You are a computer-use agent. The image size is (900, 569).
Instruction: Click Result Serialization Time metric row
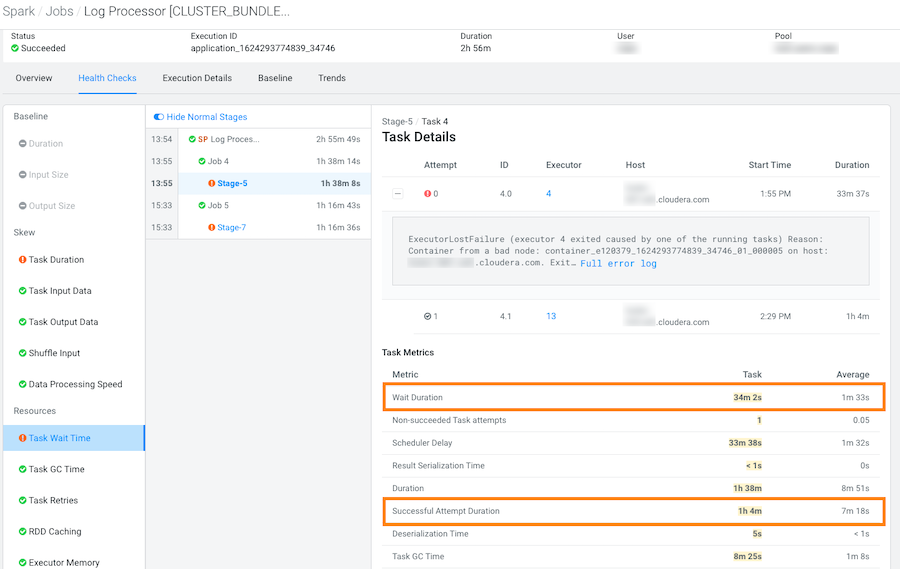[631, 466]
